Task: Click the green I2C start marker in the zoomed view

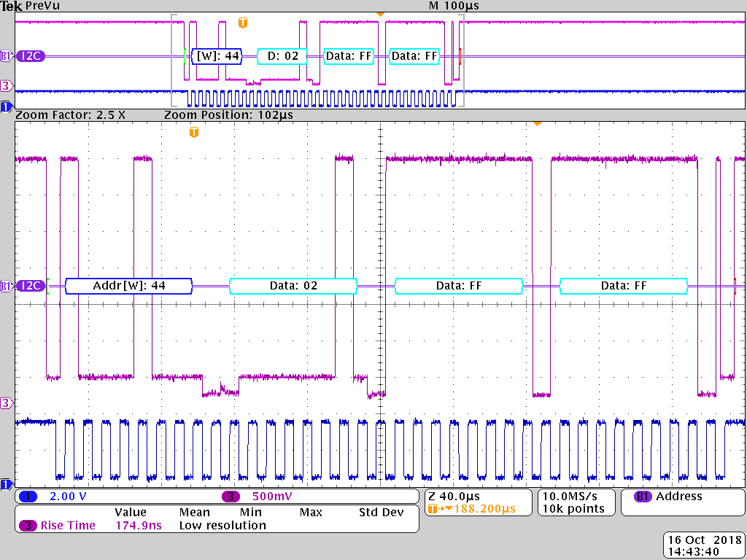Action: coord(47,286)
